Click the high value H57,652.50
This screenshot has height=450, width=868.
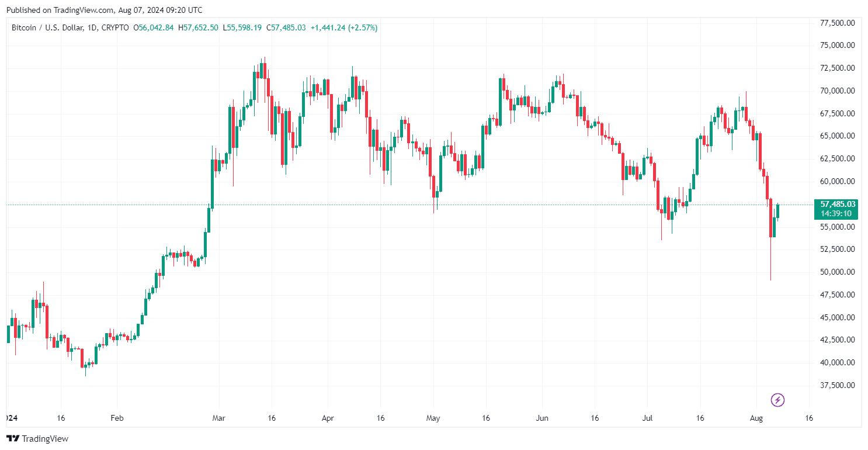coord(199,27)
